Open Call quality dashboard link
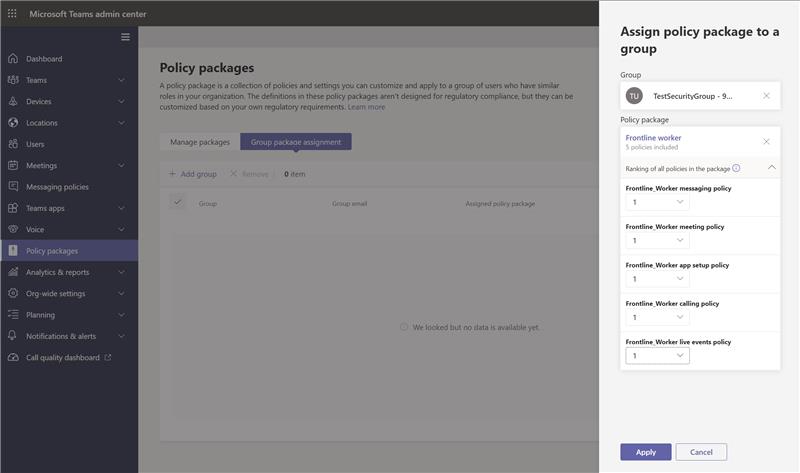 tap(69, 357)
